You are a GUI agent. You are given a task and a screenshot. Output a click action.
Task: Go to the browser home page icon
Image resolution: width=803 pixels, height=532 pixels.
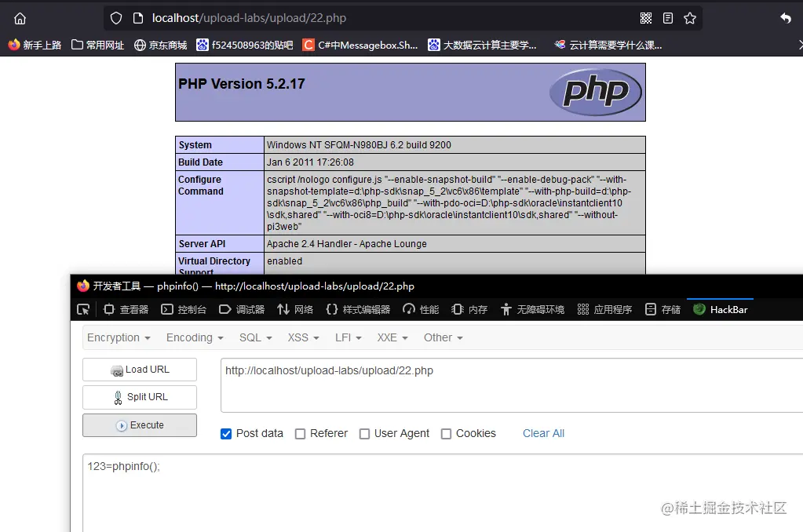[x=20, y=18]
